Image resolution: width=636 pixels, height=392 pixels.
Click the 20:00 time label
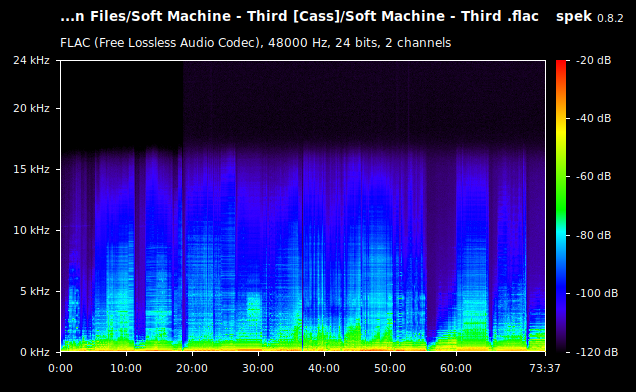[x=192, y=368]
